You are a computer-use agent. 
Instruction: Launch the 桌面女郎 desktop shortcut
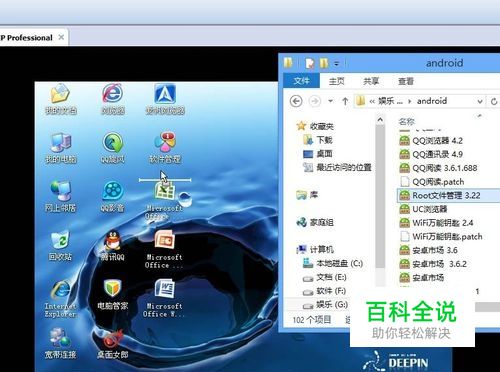point(113,343)
